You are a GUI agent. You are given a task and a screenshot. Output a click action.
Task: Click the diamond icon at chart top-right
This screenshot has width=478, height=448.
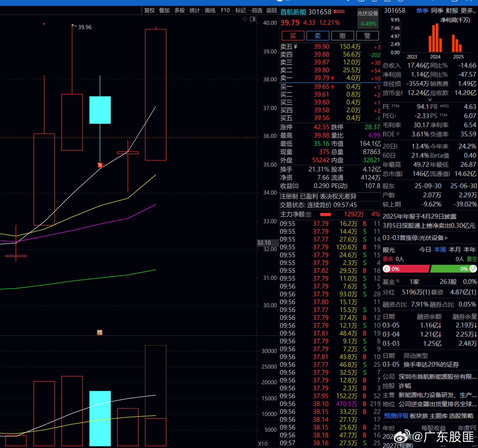point(245,19)
